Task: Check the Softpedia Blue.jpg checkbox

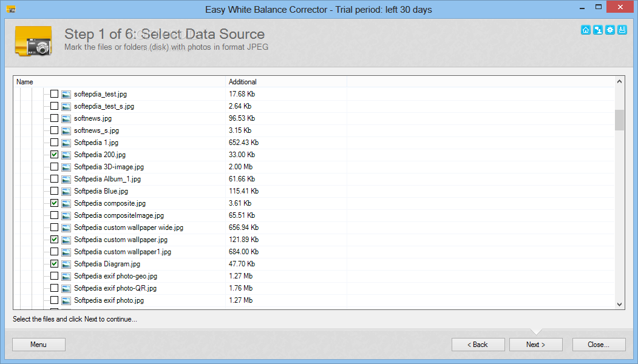Action: click(x=54, y=190)
